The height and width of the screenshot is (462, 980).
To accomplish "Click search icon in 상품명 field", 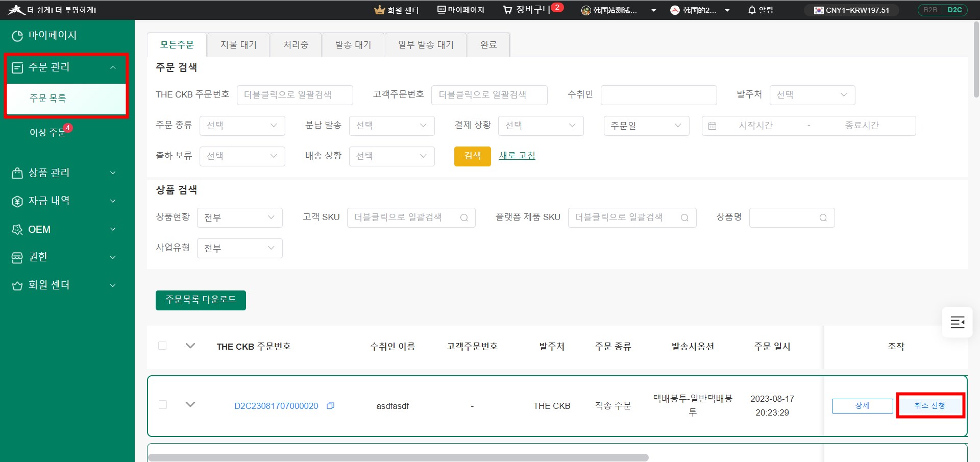I will coord(823,217).
